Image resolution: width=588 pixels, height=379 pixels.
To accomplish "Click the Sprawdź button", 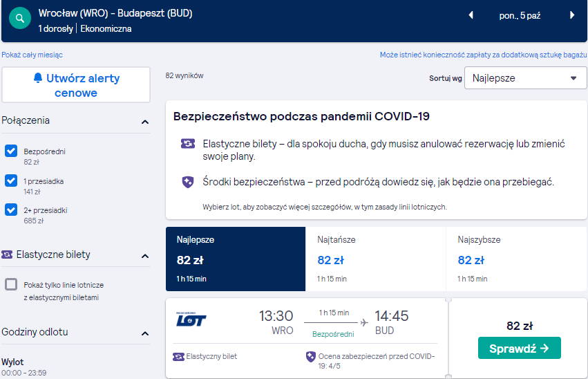I will click(520, 348).
